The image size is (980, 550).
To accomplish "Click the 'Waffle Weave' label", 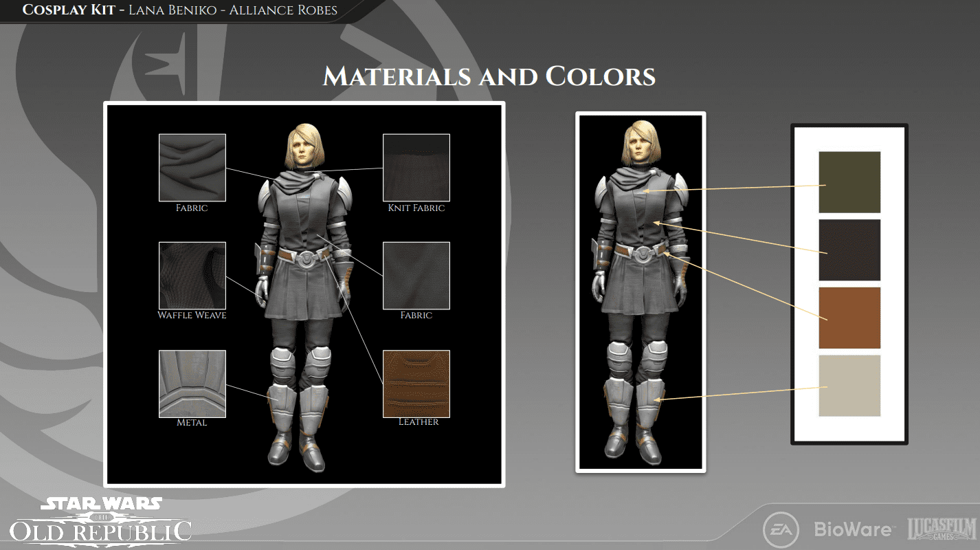I will tap(192, 316).
